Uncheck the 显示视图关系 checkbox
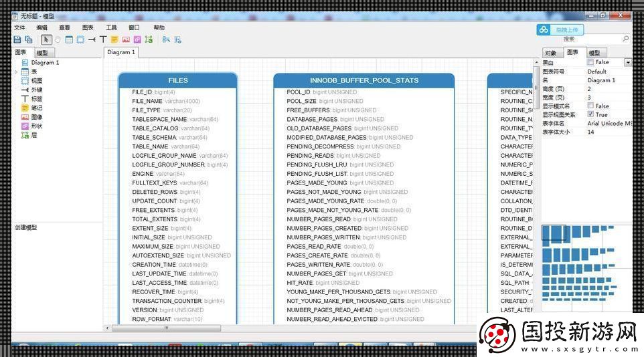Viewport: 644px width, 357px height. click(590, 114)
